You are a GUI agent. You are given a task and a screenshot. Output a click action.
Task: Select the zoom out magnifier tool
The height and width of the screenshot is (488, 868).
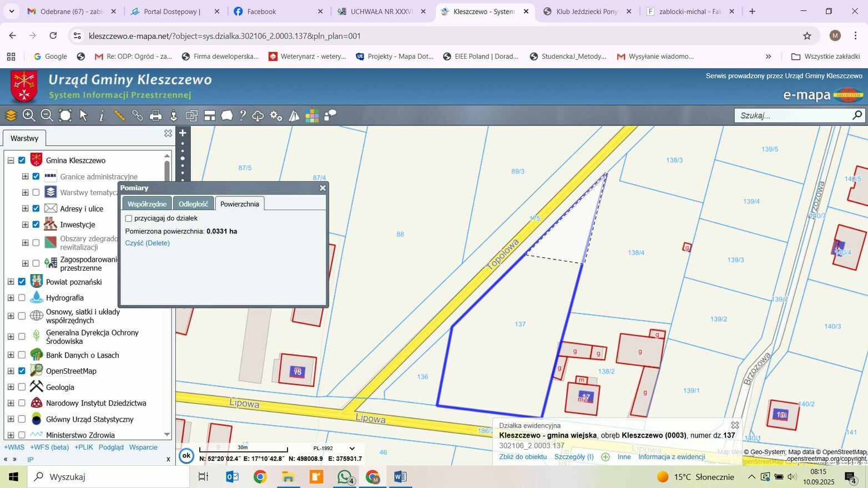coord(47,115)
